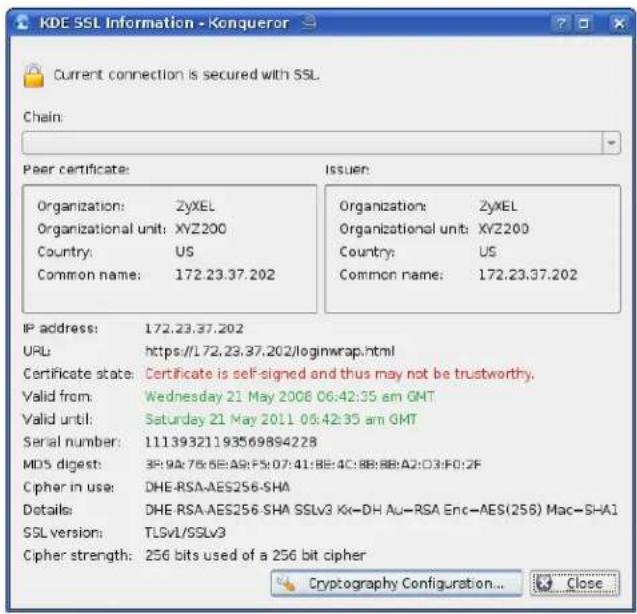Select the URL https://172.23.37.202/loginwrap.html text

(270, 351)
